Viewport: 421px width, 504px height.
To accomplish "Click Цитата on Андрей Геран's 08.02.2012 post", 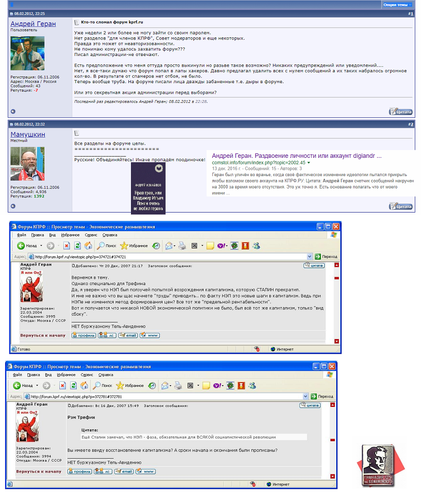I will coord(401,112).
